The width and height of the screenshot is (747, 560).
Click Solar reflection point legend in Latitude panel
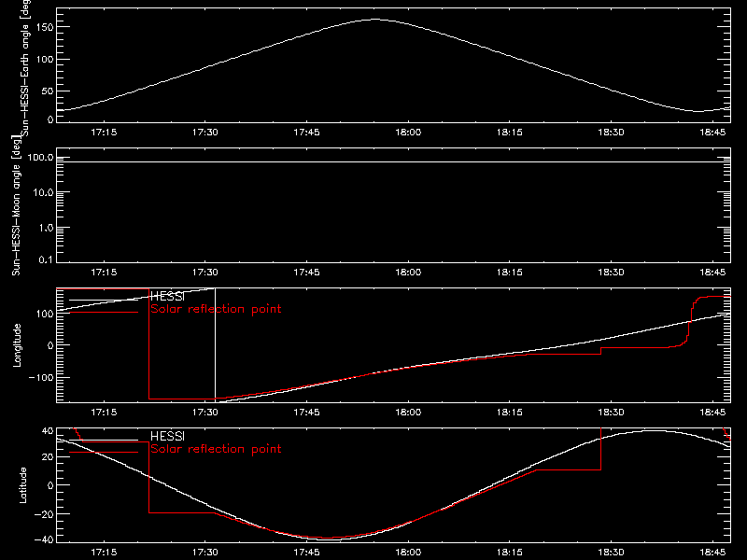[x=216, y=449]
